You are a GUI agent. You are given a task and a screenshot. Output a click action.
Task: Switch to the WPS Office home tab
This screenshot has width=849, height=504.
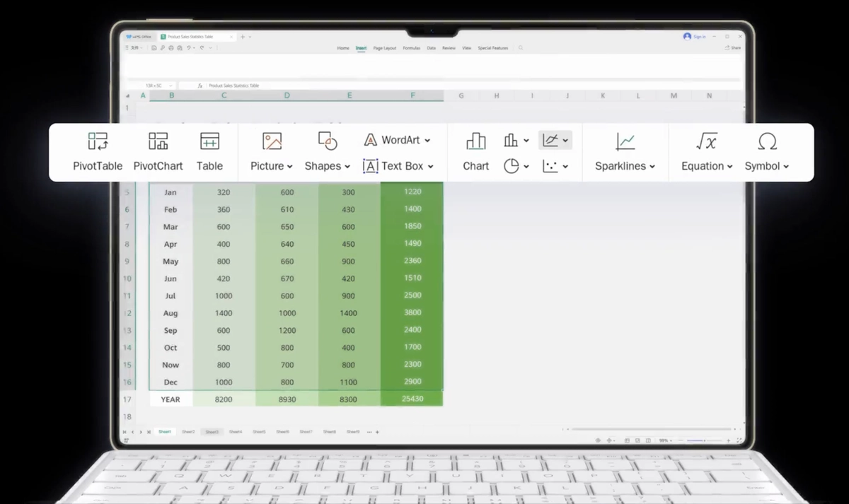click(x=139, y=36)
